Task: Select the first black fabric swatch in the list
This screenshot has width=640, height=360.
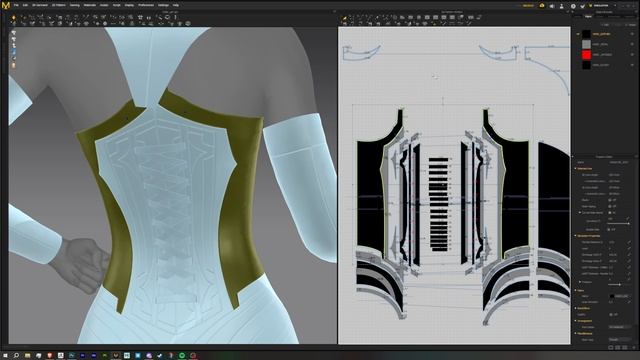Action: click(586, 34)
